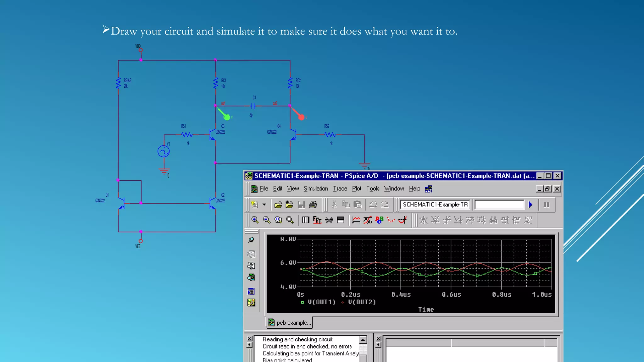Click the log pane scroll up arrow
This screenshot has height=362, width=644.
pyautogui.click(x=363, y=340)
